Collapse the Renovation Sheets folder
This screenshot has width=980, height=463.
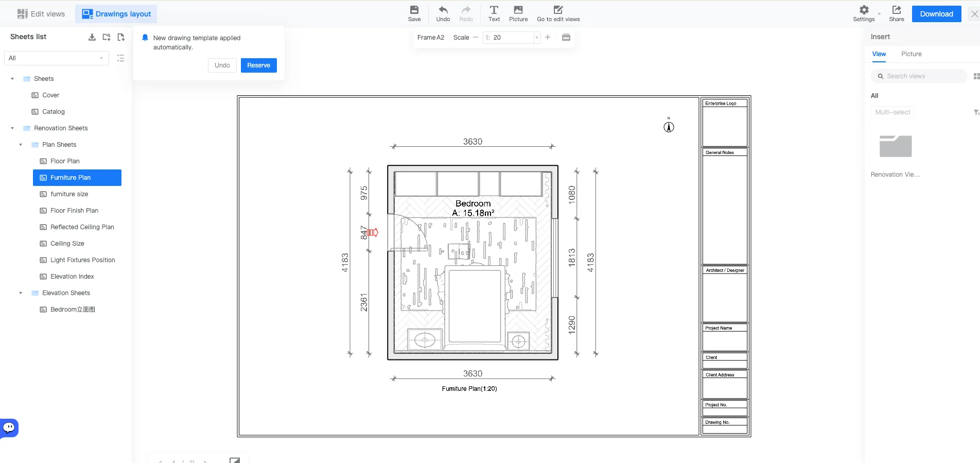click(12, 128)
